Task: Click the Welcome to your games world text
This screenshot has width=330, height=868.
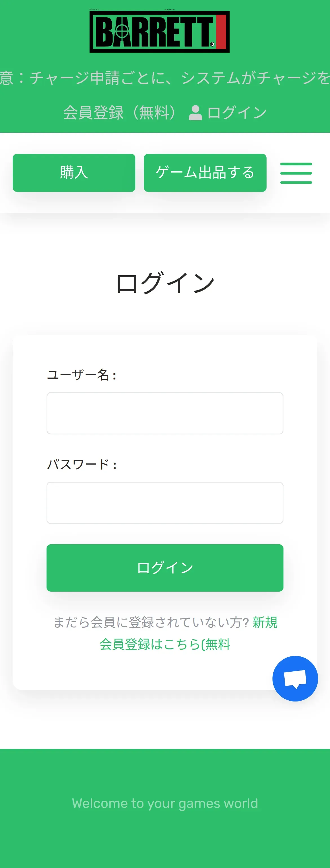Action: (x=165, y=803)
